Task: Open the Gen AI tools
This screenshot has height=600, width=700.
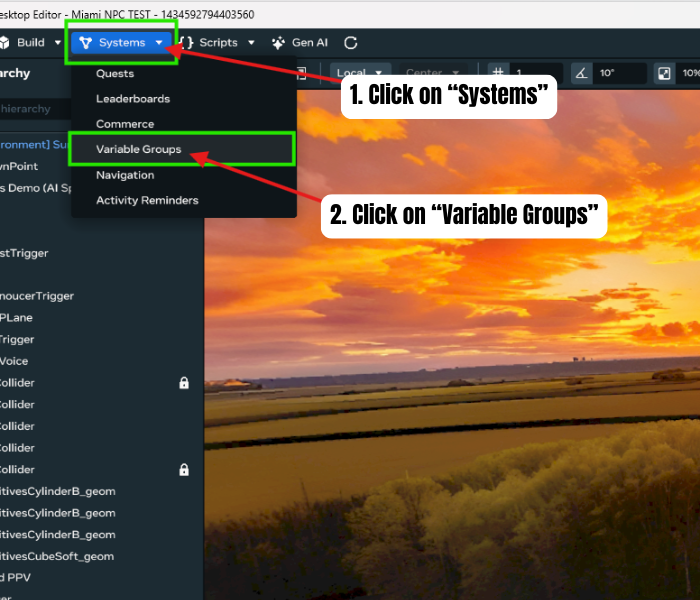Action: 300,43
